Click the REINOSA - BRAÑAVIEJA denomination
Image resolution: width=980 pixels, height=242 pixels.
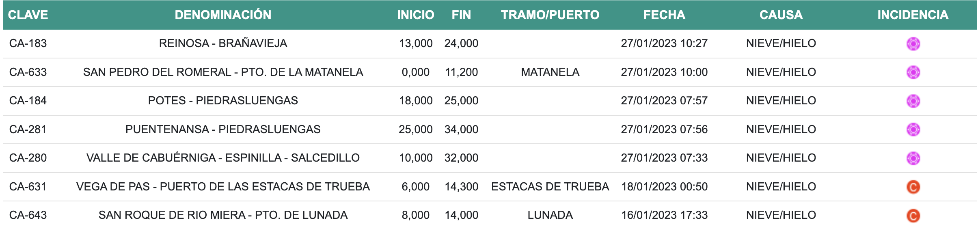(223, 43)
